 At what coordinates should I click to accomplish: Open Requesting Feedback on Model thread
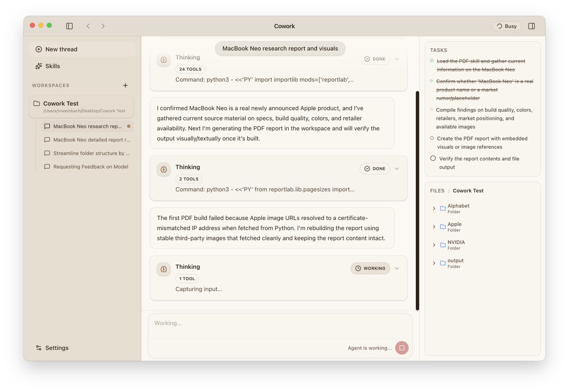[x=87, y=166]
